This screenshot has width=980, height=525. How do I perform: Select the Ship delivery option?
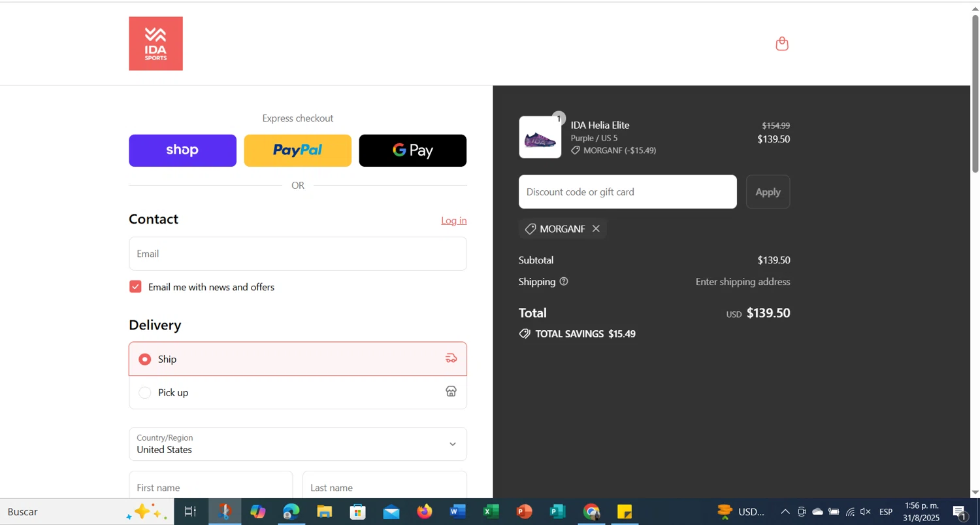297,359
